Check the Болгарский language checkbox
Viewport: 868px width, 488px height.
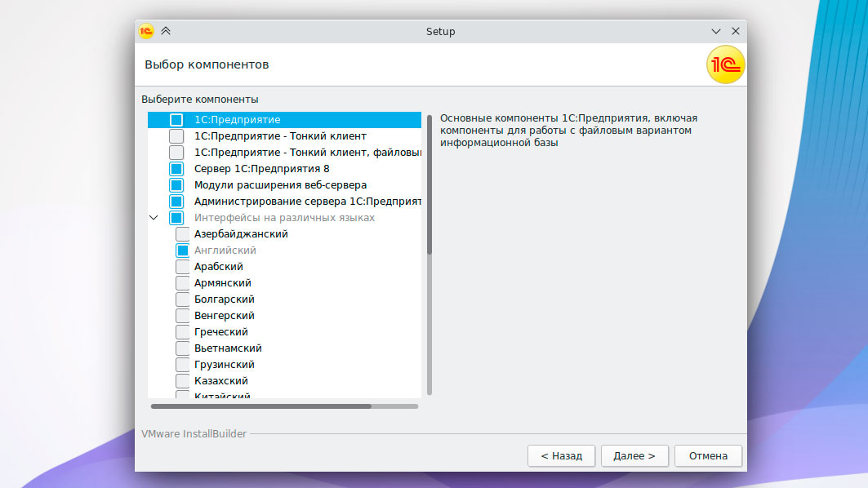pos(183,299)
